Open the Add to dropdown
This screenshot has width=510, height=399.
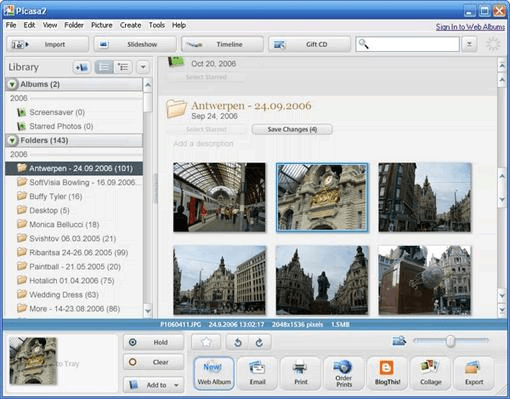click(x=153, y=385)
